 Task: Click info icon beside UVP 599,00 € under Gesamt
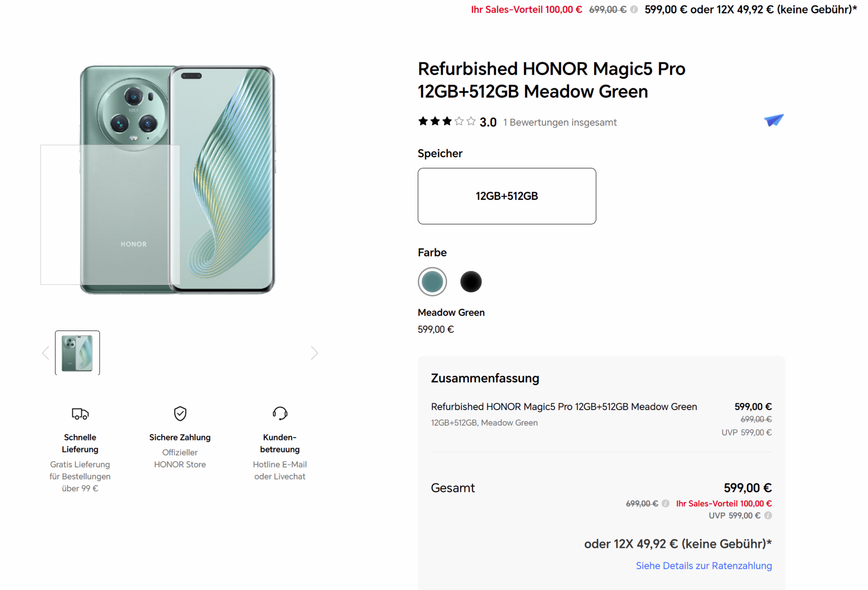(x=768, y=516)
